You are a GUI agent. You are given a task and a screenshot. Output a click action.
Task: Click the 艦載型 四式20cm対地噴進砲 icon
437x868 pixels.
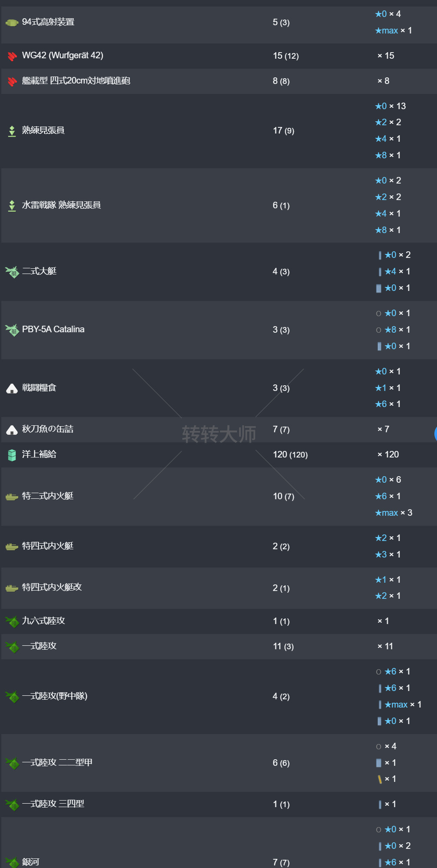(x=12, y=81)
